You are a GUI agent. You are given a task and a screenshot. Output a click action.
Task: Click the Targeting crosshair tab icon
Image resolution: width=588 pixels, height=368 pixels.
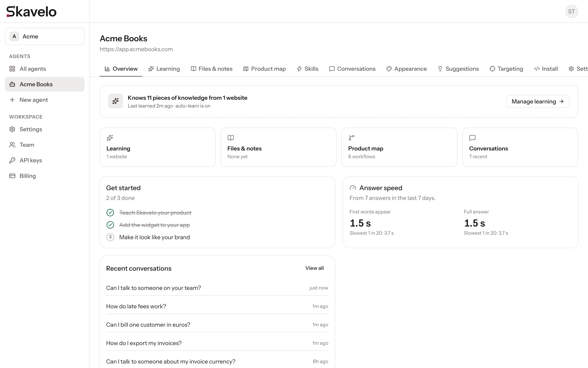coord(492,69)
